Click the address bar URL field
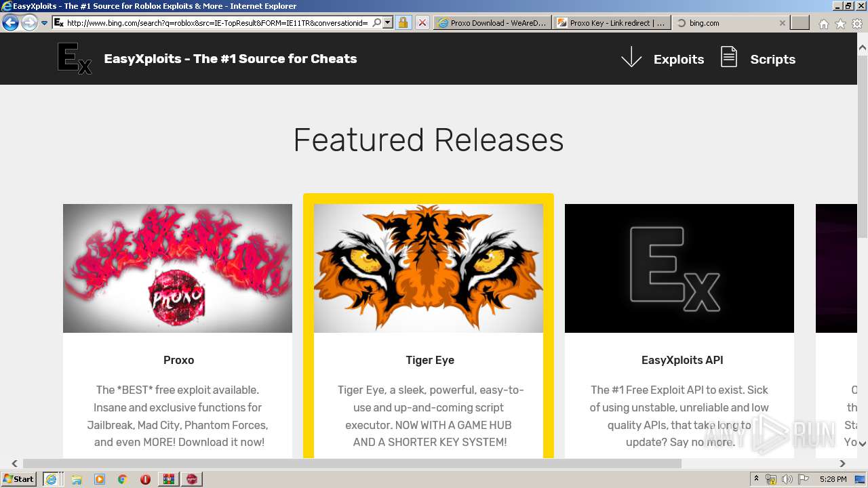The width and height of the screenshot is (868, 488). (217, 22)
